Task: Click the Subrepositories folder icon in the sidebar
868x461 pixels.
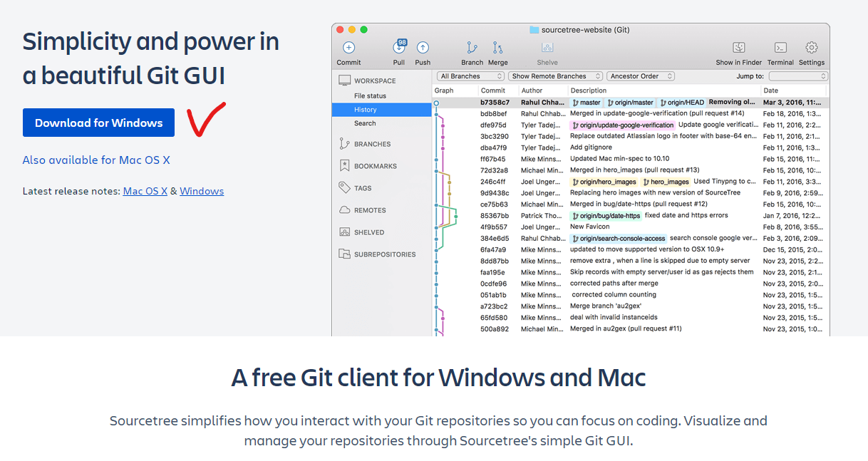Action: pos(345,254)
